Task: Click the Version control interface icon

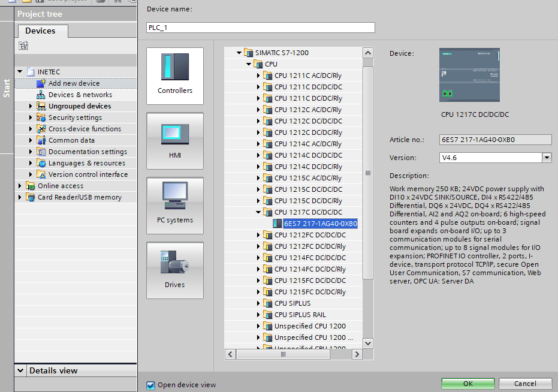Action: pyautogui.click(x=41, y=174)
